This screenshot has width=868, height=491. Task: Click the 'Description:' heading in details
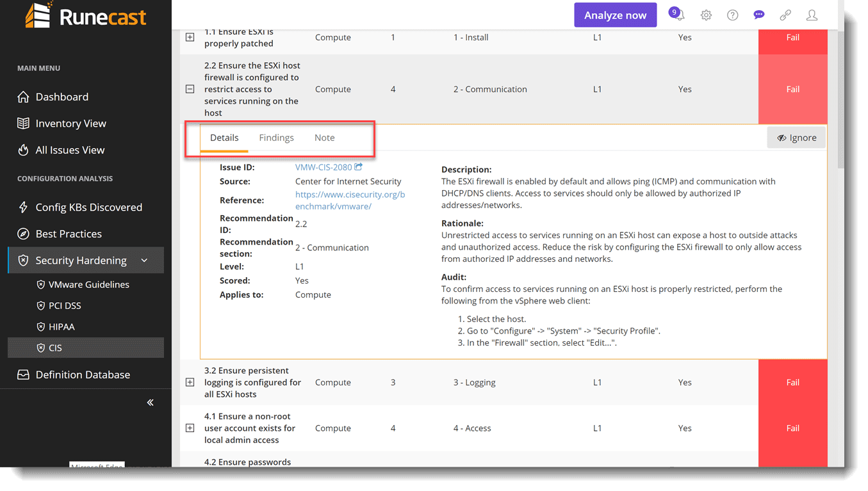tap(466, 170)
